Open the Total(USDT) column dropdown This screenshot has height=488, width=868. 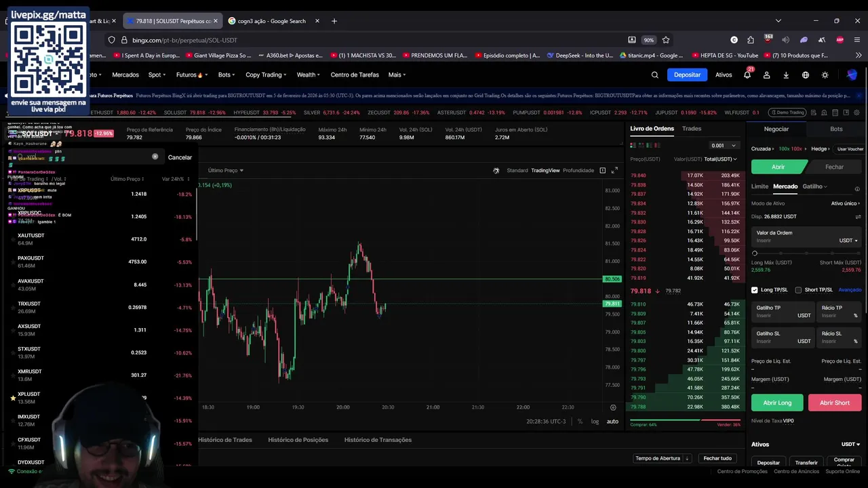[x=720, y=159]
